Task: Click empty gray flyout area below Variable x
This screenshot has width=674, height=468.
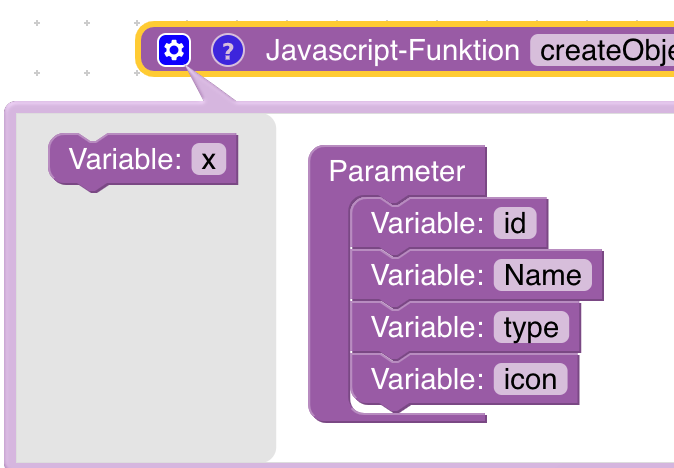Action: [140, 320]
